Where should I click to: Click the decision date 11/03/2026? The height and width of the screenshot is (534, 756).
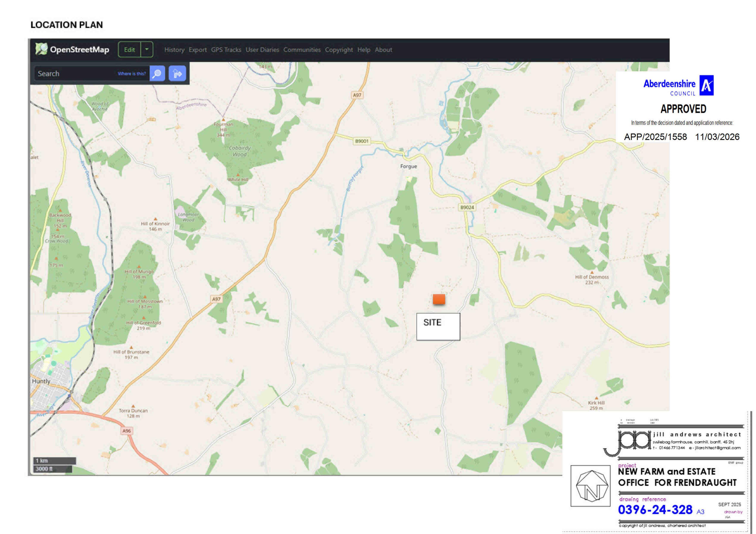[x=717, y=137]
